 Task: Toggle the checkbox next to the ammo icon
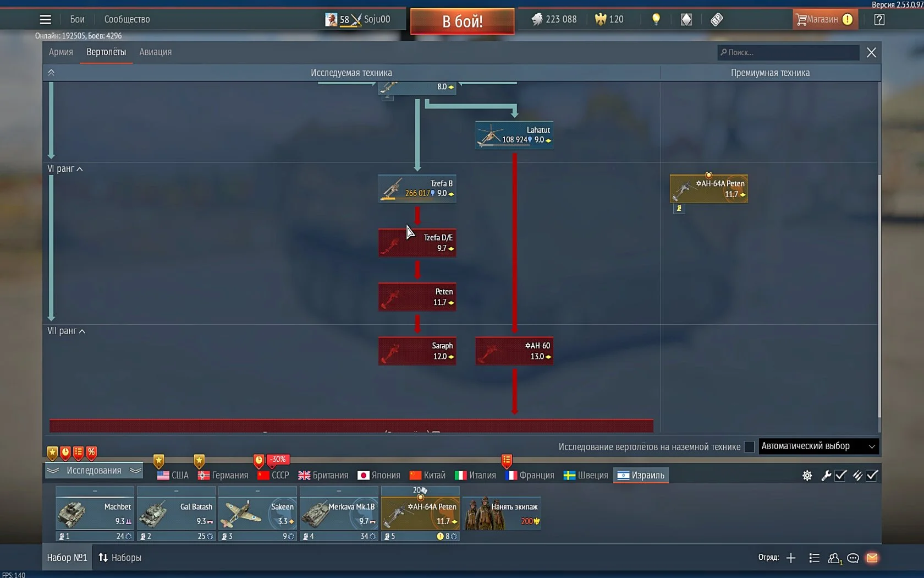click(872, 476)
